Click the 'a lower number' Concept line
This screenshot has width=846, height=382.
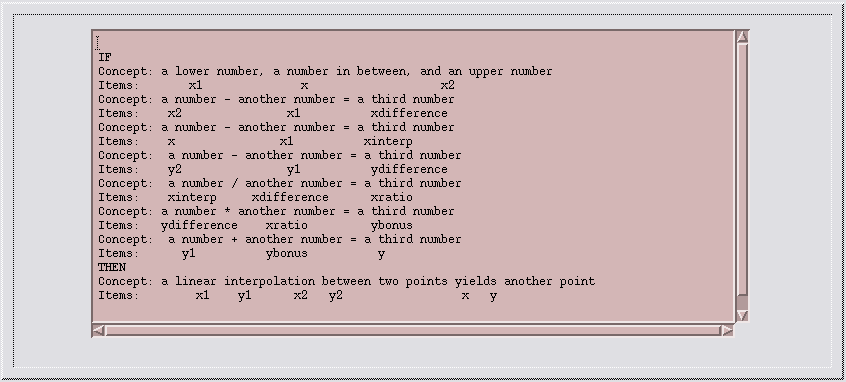[x=325, y=71]
